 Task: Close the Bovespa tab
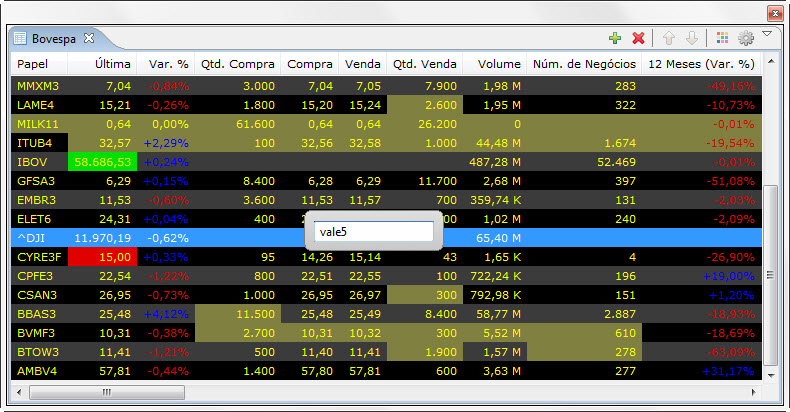point(89,38)
